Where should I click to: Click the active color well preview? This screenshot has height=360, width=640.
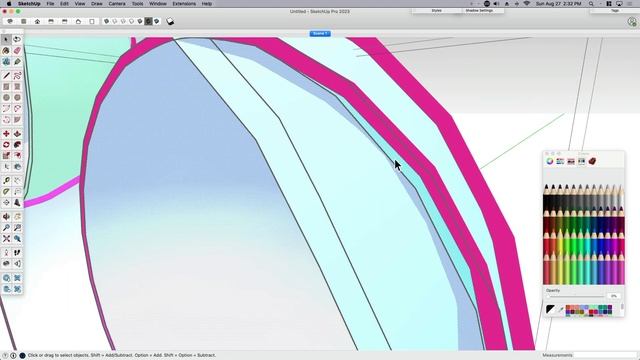550,310
